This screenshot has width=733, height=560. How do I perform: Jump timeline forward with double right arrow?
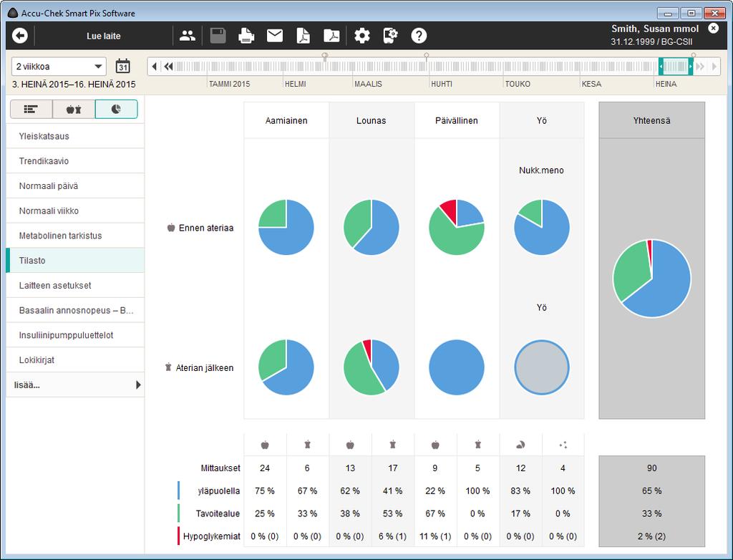point(700,67)
